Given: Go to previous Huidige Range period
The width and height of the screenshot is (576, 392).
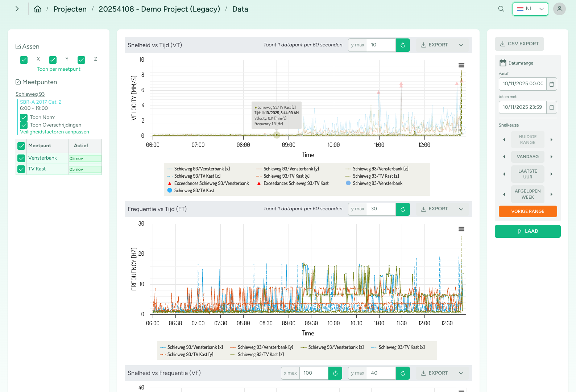Looking at the screenshot, I should tap(504, 140).
